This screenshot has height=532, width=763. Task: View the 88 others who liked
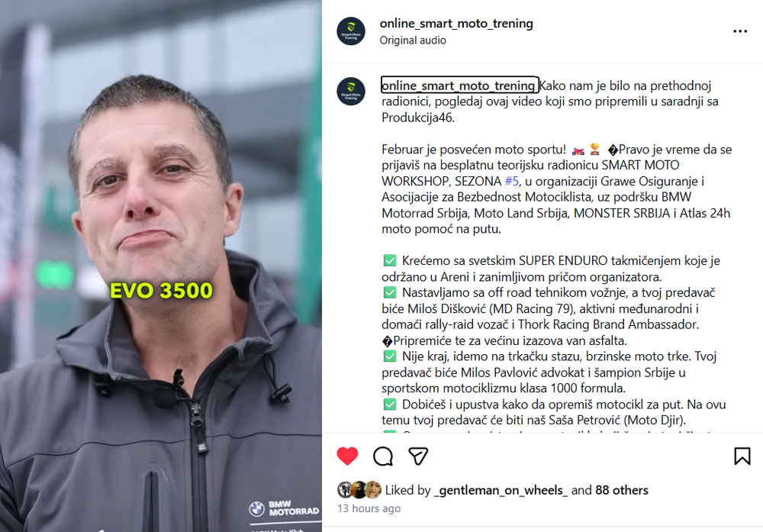click(621, 490)
